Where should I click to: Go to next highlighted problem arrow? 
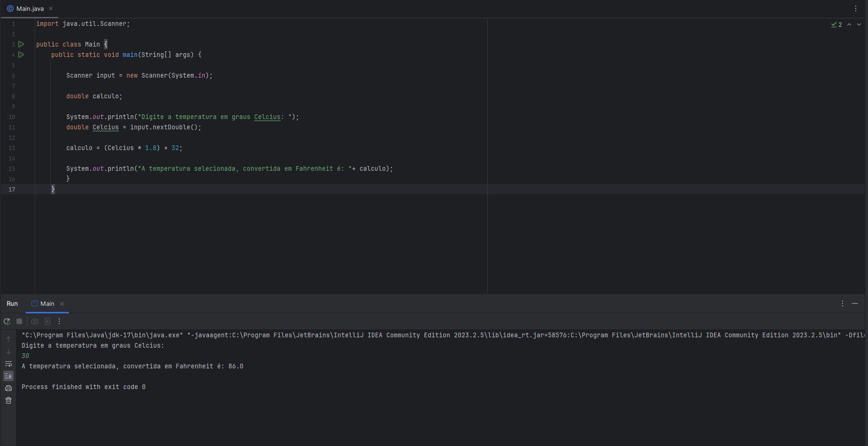(x=859, y=24)
